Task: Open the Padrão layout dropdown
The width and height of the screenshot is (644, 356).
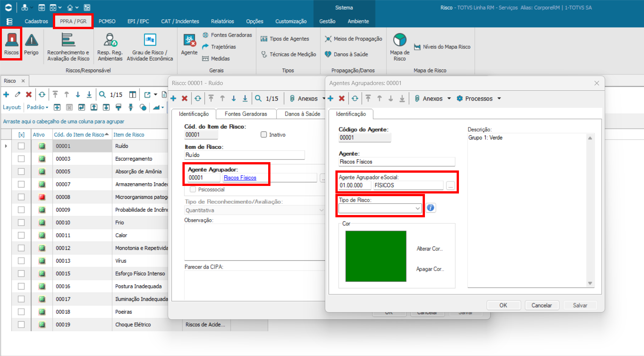Action: tap(37, 107)
